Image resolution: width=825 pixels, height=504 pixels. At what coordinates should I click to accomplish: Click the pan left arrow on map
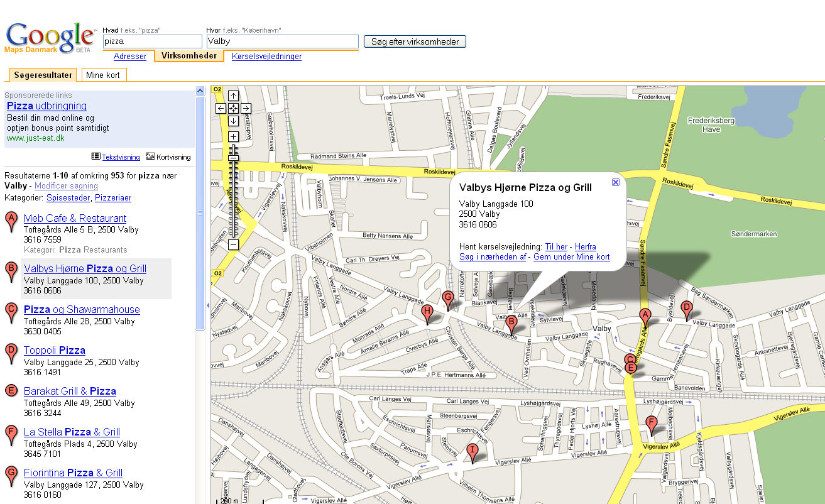221,108
